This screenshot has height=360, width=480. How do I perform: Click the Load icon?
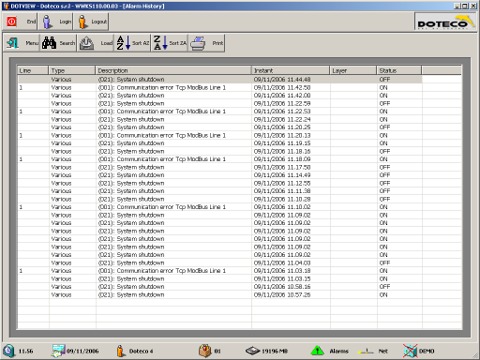87,43
